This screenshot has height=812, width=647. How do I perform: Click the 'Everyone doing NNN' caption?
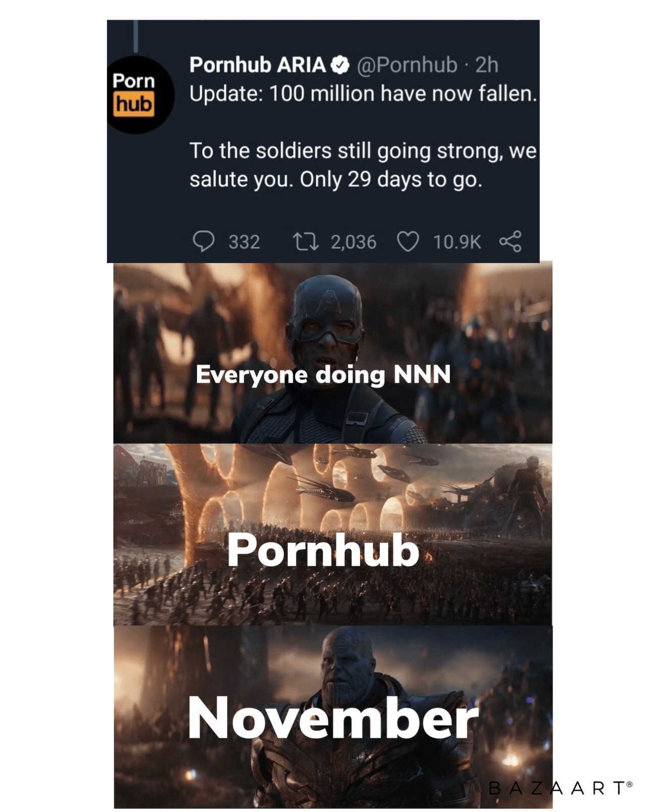coord(323,375)
